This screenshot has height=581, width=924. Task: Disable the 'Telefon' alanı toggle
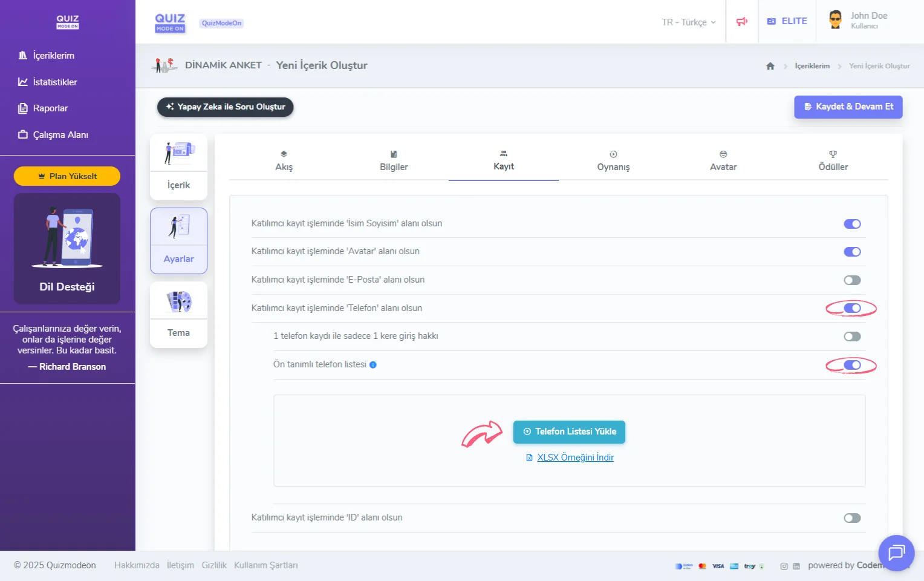pos(852,308)
